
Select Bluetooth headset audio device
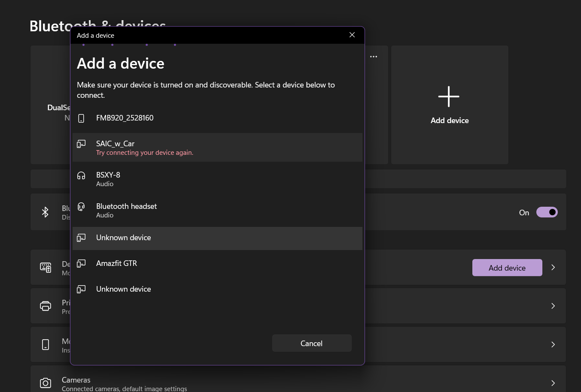point(217,210)
